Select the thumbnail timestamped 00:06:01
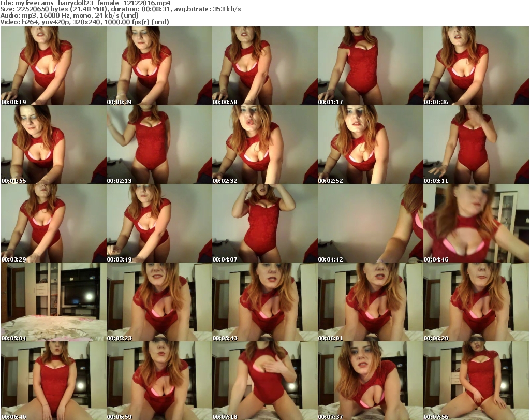The width and height of the screenshot is (530, 420). (371, 302)
